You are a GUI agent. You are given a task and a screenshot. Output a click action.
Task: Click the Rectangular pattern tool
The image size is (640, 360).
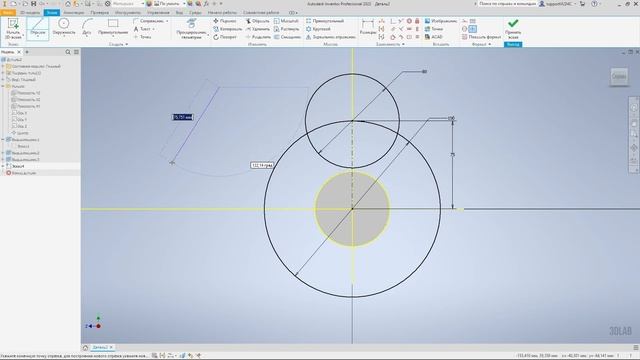click(x=325, y=21)
